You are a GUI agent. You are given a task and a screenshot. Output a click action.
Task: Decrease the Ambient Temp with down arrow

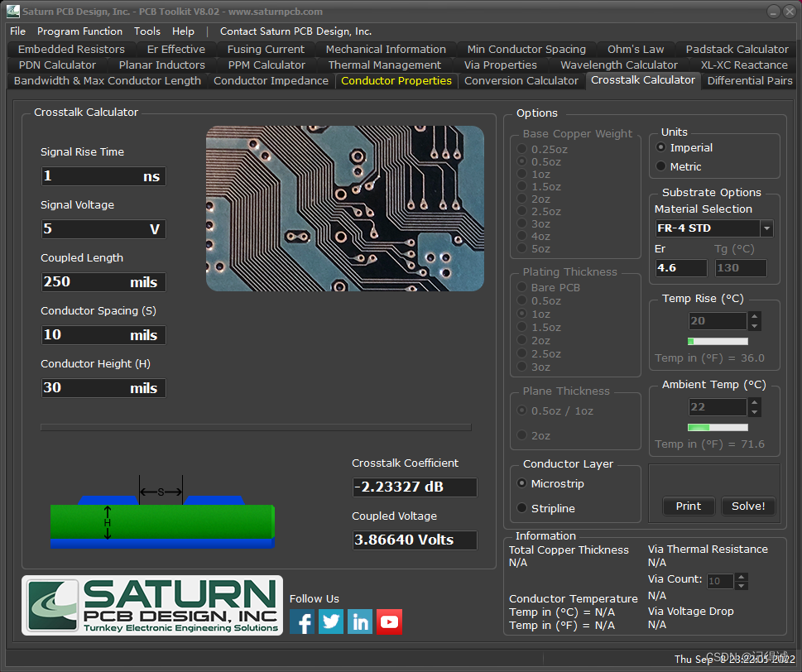[754, 411]
